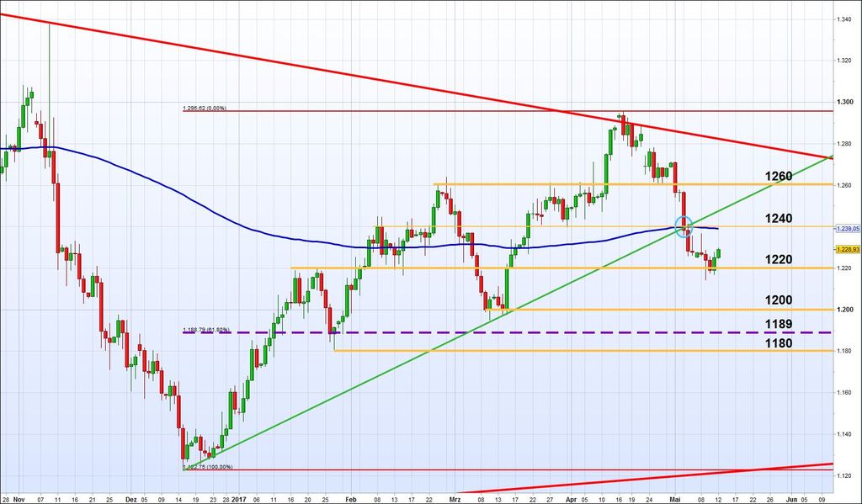Click the 1189 Fibonacci level label
862x504 pixels.
click(x=778, y=324)
